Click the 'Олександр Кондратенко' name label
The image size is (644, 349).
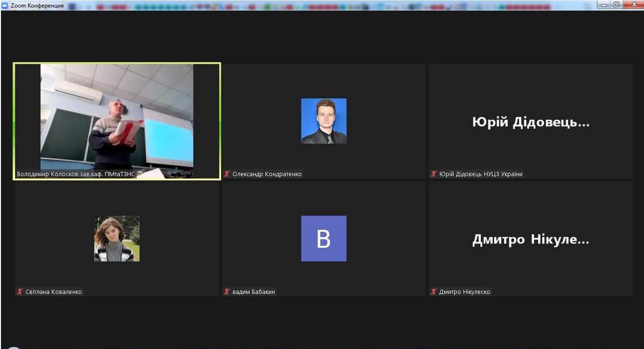pos(267,174)
